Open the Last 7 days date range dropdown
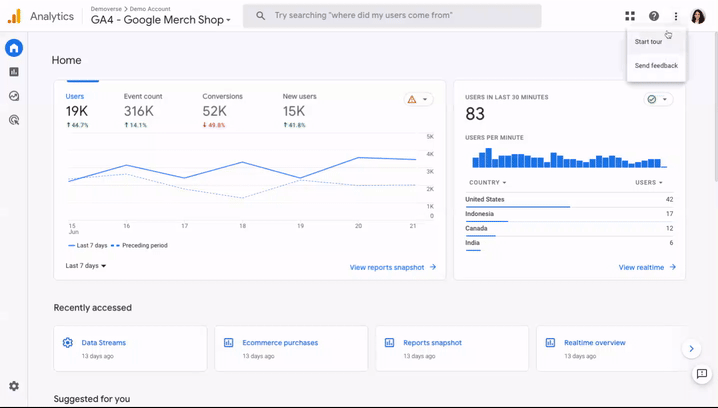The width and height of the screenshot is (718, 408). (x=86, y=266)
